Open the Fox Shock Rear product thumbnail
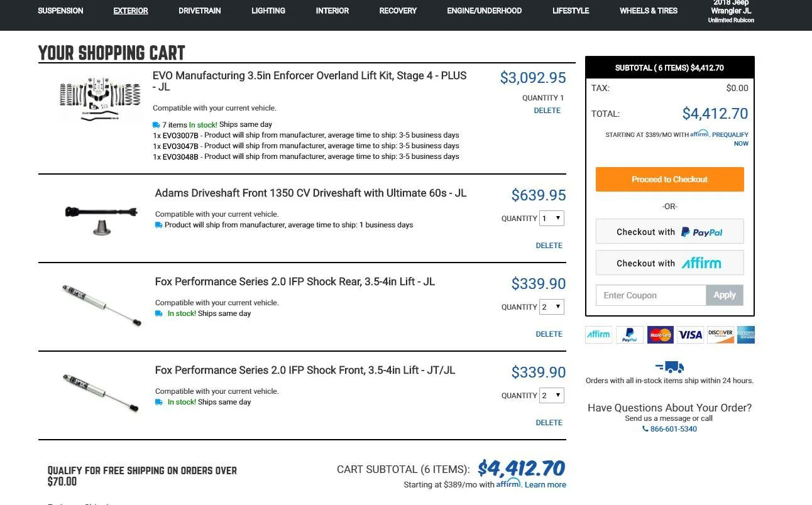Viewport: 812px width, 505px height. point(101,305)
